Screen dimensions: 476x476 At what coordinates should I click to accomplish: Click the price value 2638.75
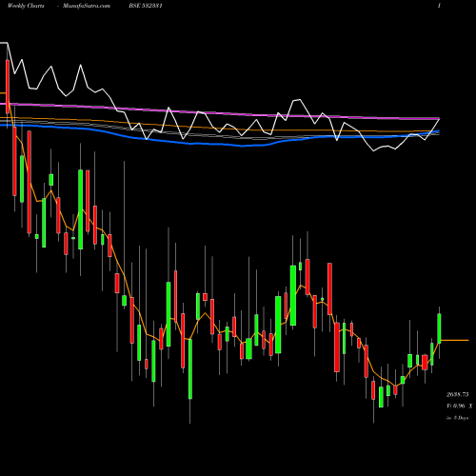pos(458,394)
